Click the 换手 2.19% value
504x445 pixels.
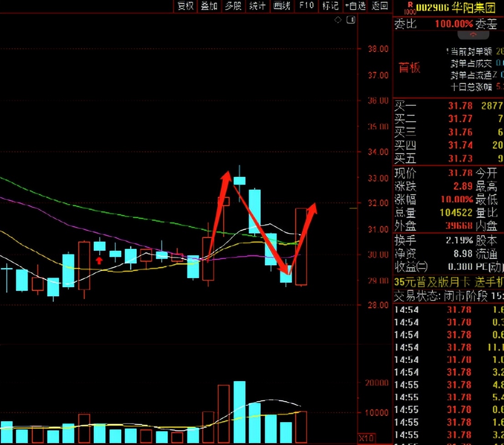[x=460, y=240]
